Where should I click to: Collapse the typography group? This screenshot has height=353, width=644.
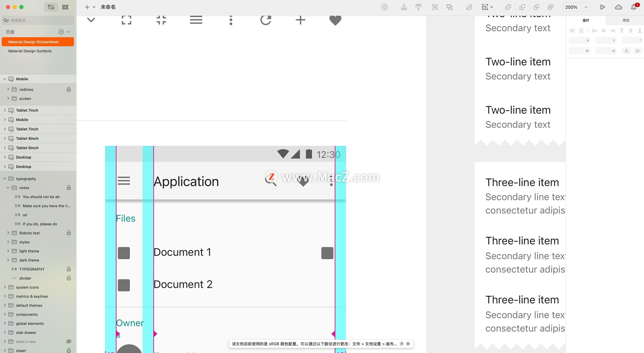[5, 179]
